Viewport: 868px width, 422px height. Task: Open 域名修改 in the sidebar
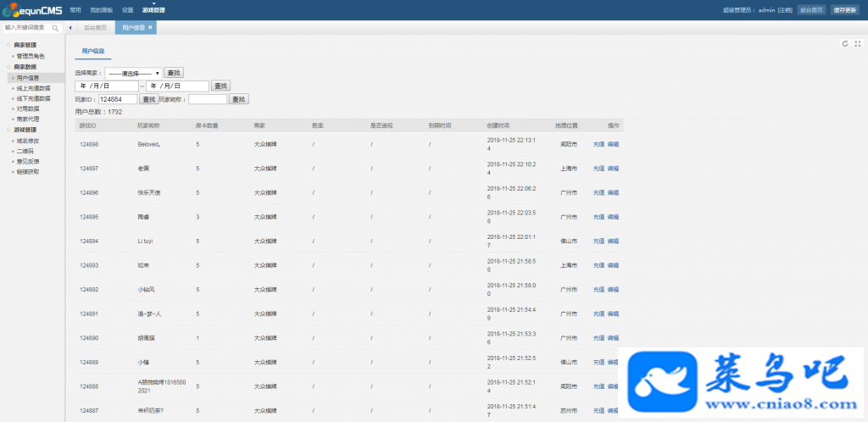click(28, 141)
